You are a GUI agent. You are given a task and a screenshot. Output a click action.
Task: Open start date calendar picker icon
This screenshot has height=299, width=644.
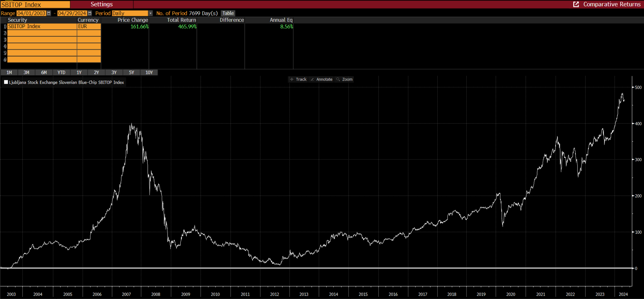point(49,13)
